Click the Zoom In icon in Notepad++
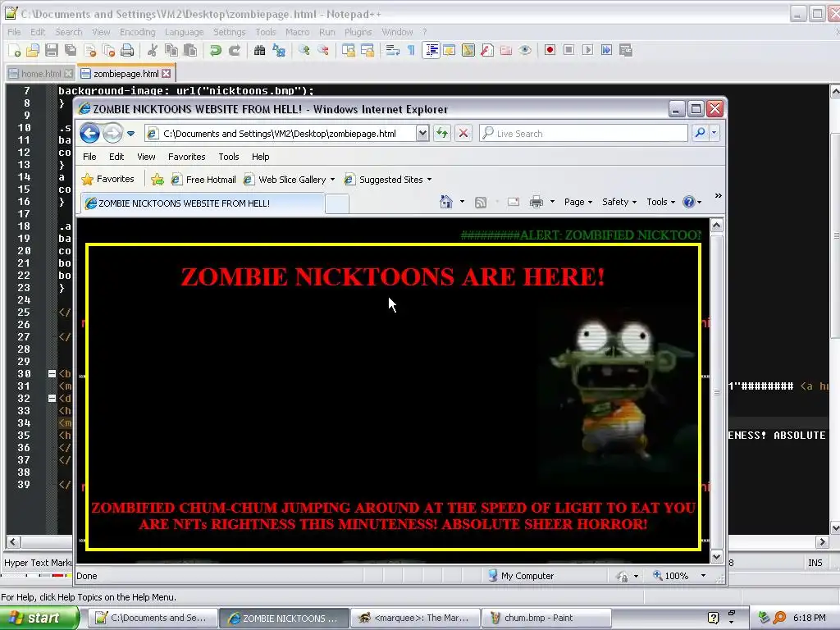 [304, 50]
